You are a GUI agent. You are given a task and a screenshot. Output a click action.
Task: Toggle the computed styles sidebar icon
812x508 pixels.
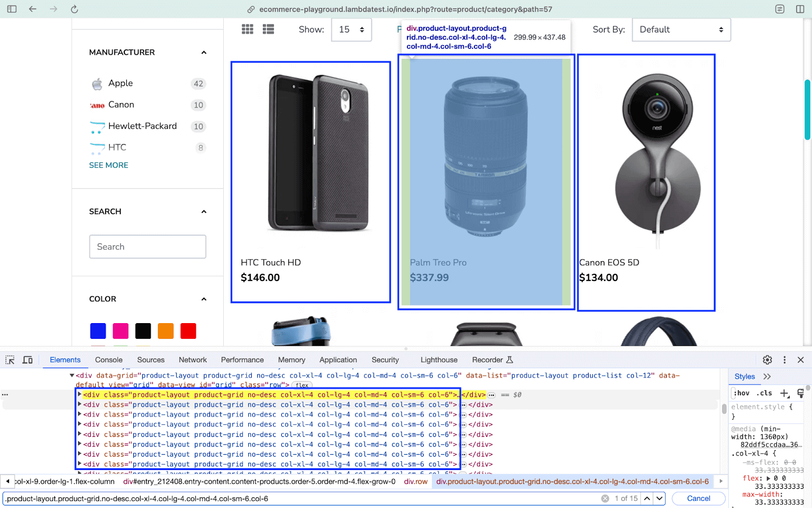point(800,393)
